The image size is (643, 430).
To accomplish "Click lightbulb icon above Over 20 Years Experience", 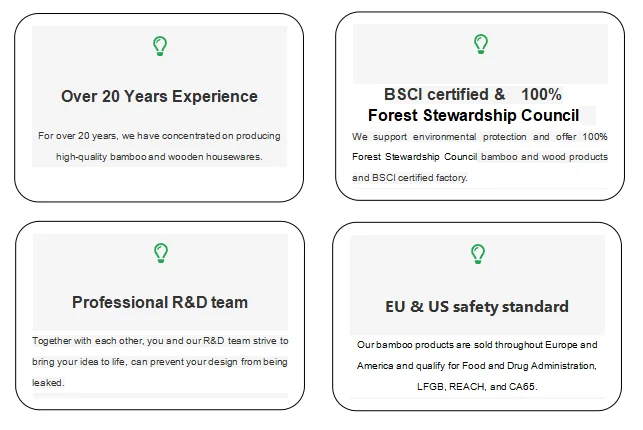I will click(x=160, y=46).
